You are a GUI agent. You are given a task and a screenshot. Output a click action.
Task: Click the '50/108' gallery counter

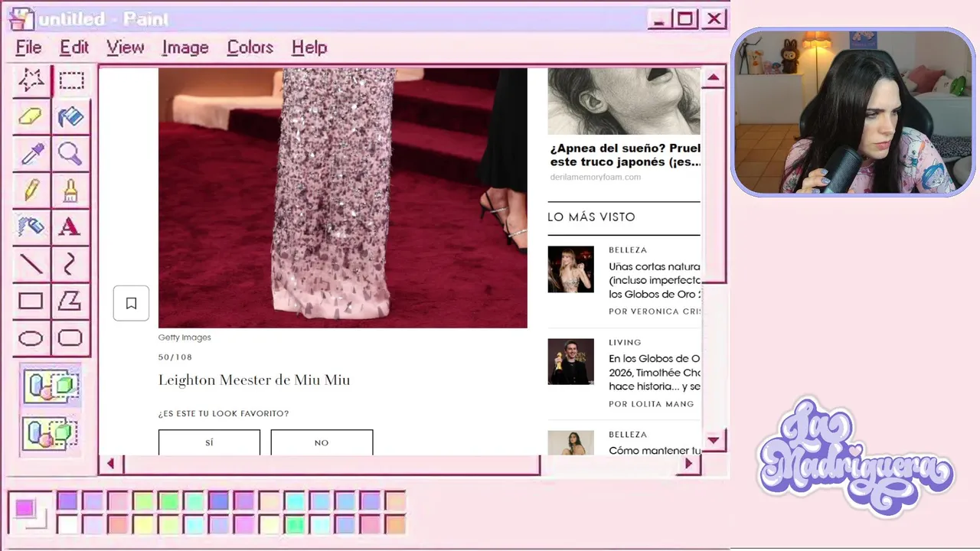(x=175, y=357)
